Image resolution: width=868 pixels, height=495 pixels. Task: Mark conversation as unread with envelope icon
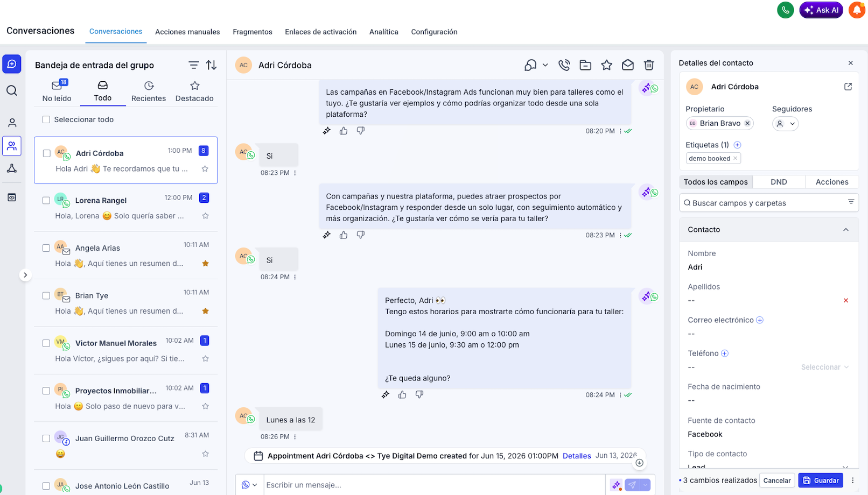click(628, 65)
